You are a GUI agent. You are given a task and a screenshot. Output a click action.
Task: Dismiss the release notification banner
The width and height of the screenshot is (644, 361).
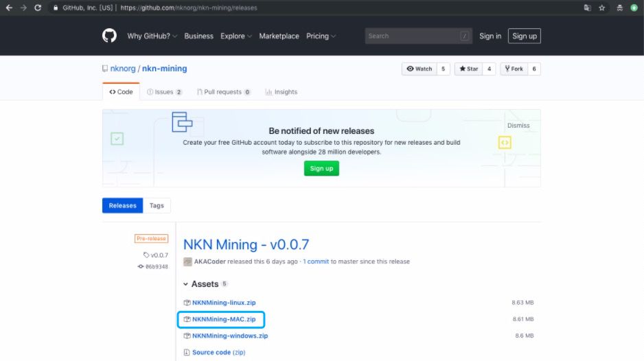point(518,126)
